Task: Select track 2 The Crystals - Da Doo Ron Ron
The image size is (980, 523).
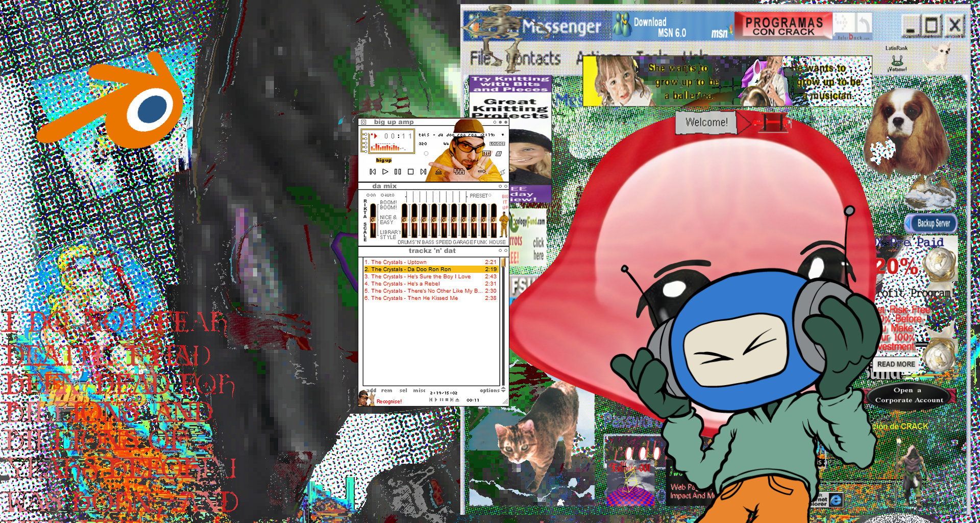Action: pyautogui.click(x=431, y=269)
